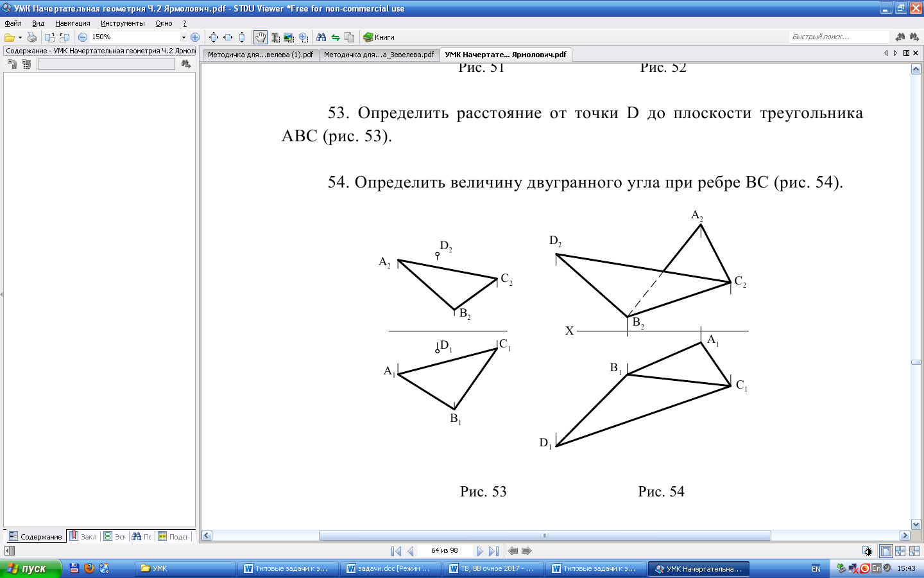Click the Быстрый поиск quick search field
924x578 pixels.
[x=839, y=37]
